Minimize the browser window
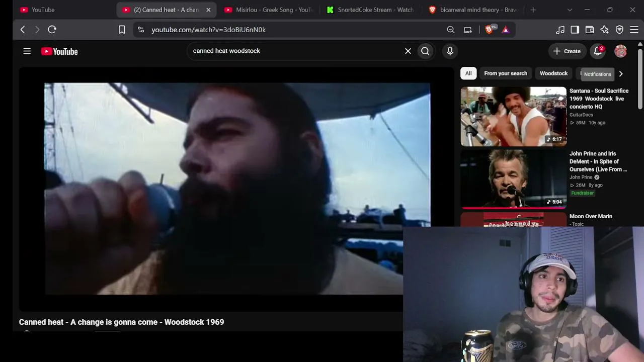644x362 pixels. pyautogui.click(x=587, y=10)
